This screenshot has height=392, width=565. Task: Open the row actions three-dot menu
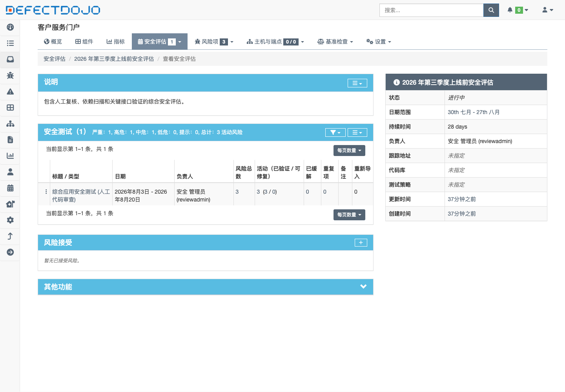point(46,192)
